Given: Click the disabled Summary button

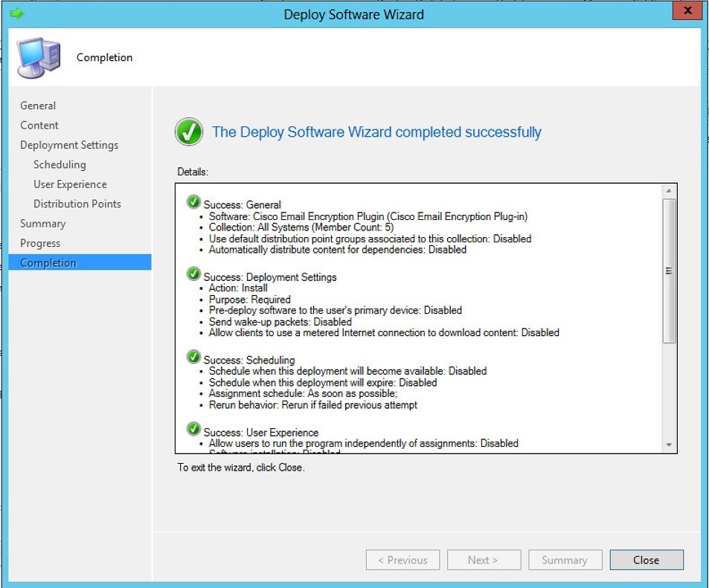Looking at the screenshot, I should (x=565, y=560).
